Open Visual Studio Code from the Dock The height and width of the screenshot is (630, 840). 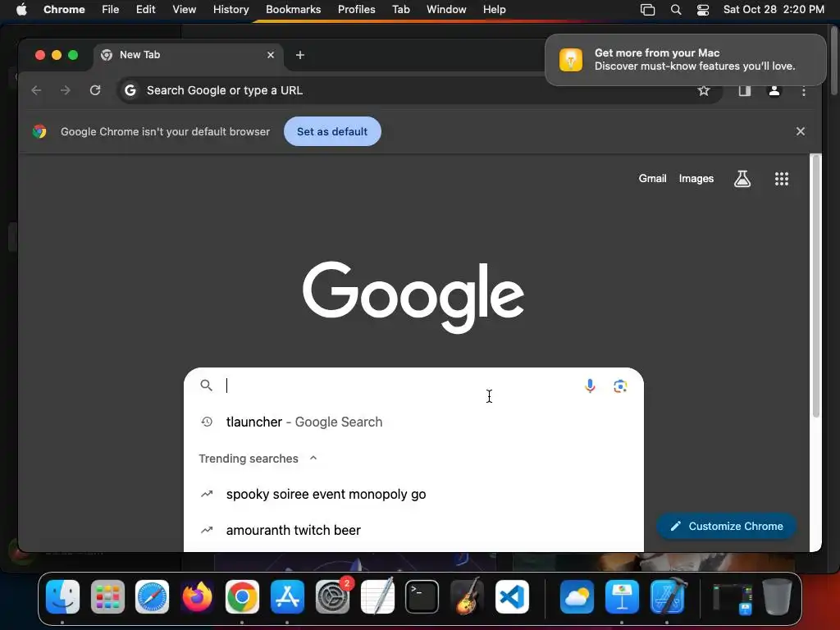(512, 596)
